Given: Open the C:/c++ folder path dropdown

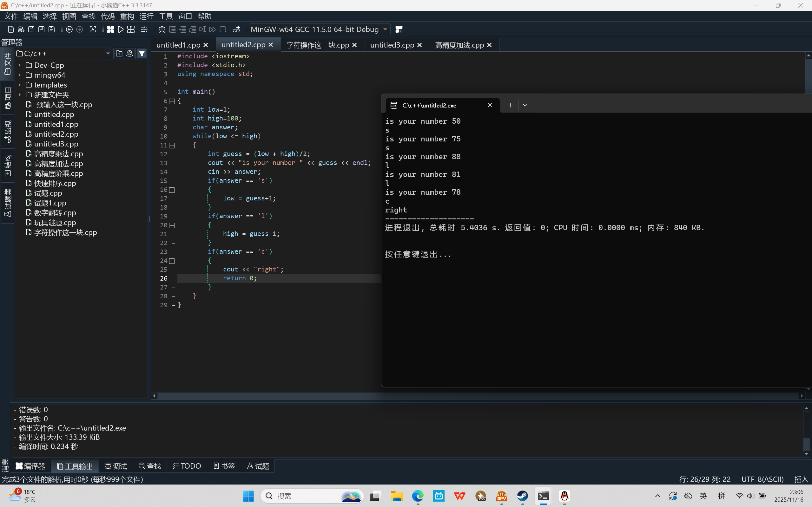Looking at the screenshot, I should coord(108,54).
